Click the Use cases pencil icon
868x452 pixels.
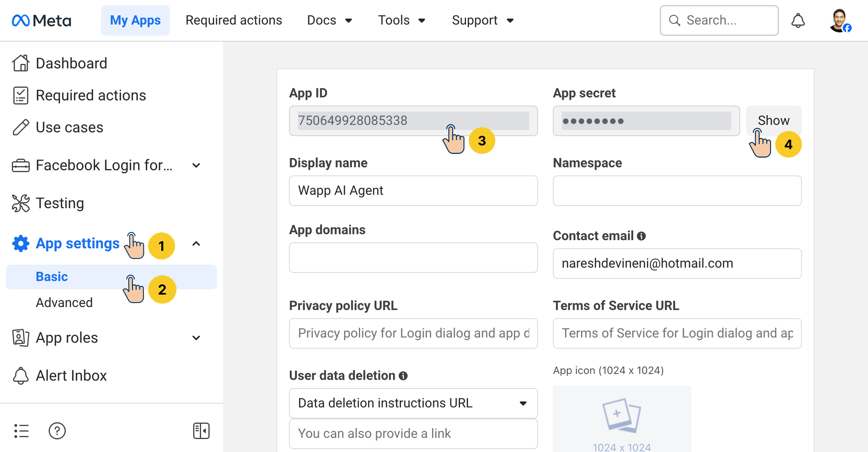[21, 127]
